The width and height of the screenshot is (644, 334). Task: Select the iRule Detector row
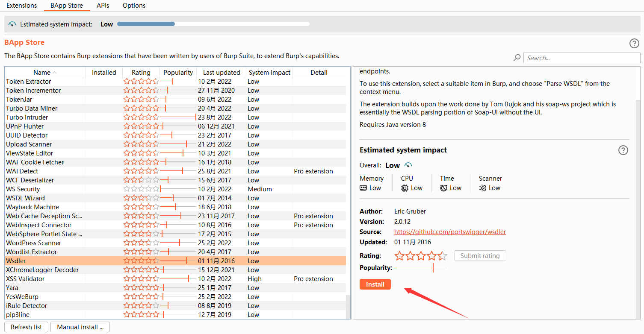[175, 305]
